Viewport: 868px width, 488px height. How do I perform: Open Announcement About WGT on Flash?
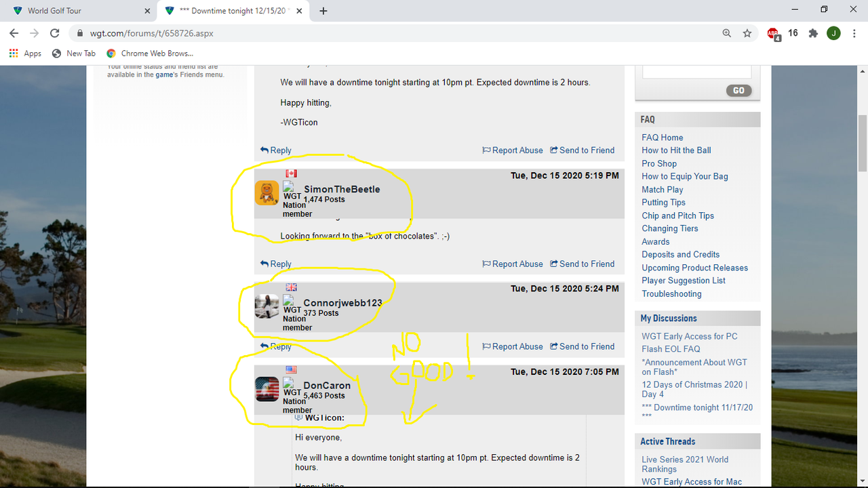694,367
